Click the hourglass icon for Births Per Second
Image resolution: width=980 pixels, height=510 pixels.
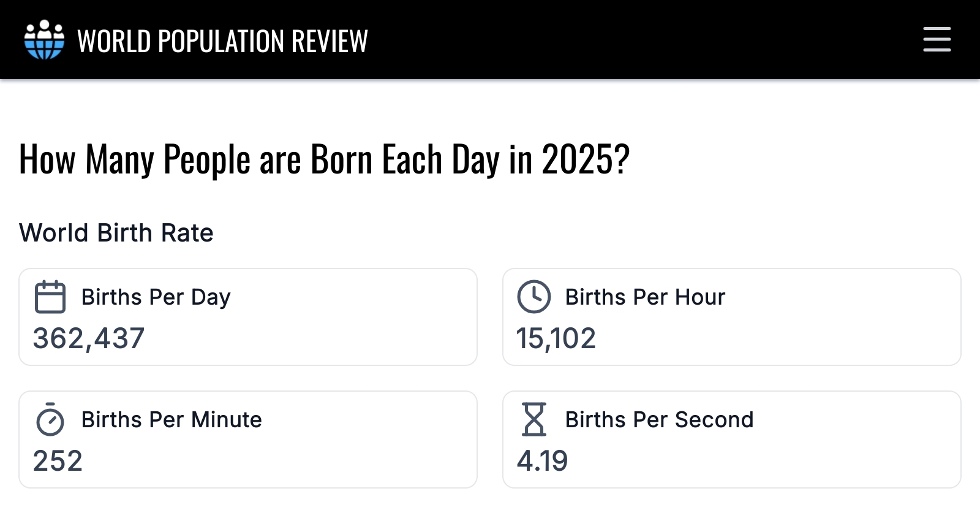(534, 420)
